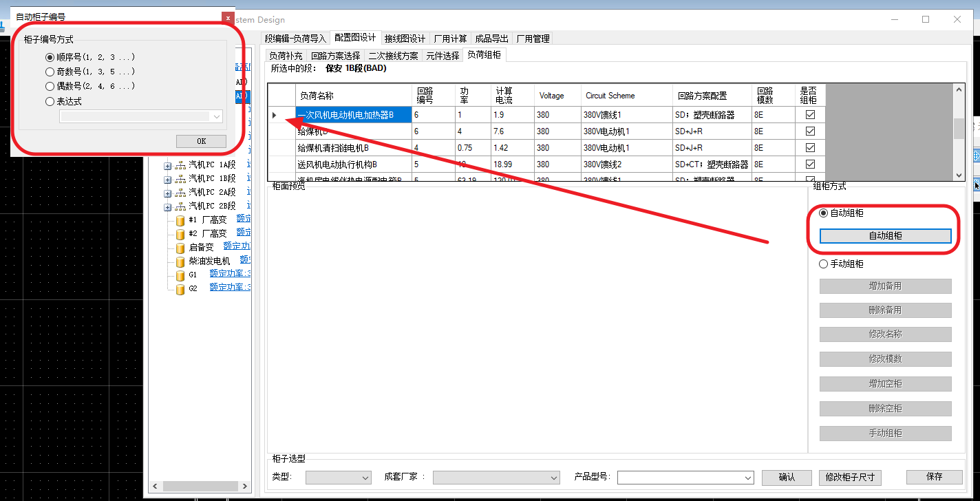
Task: Open the 类型 dropdown
Action: click(339, 478)
